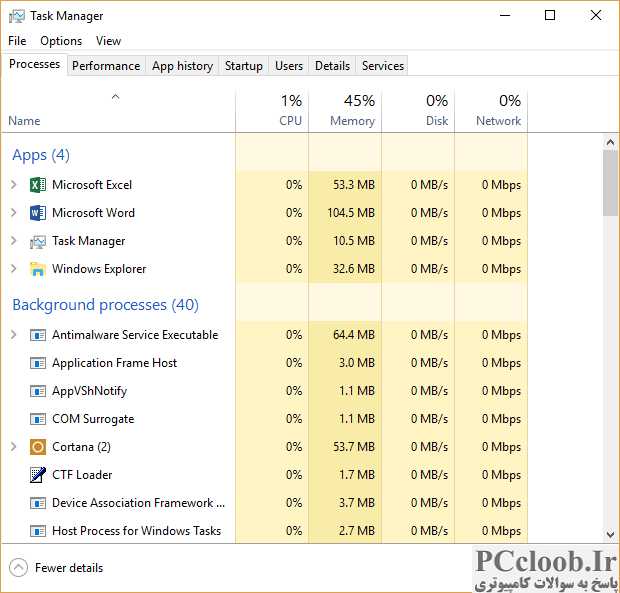Click the Task Manager process row icon
Image resolution: width=620 pixels, height=593 pixels.
[38, 241]
